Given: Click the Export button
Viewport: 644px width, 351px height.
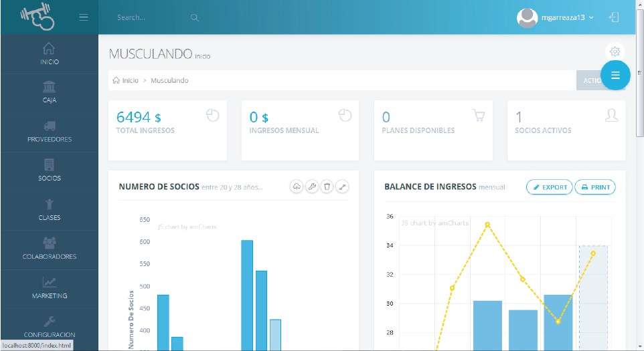Looking at the screenshot, I should point(550,187).
